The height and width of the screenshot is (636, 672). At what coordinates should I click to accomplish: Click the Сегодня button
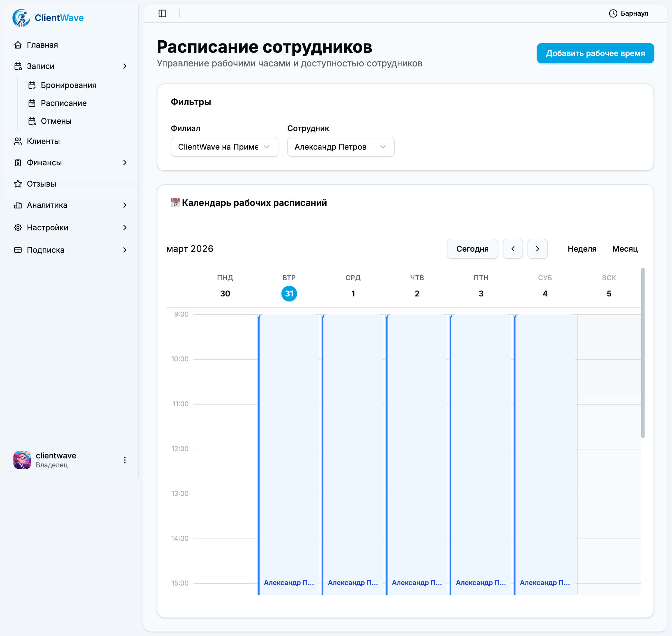(472, 249)
